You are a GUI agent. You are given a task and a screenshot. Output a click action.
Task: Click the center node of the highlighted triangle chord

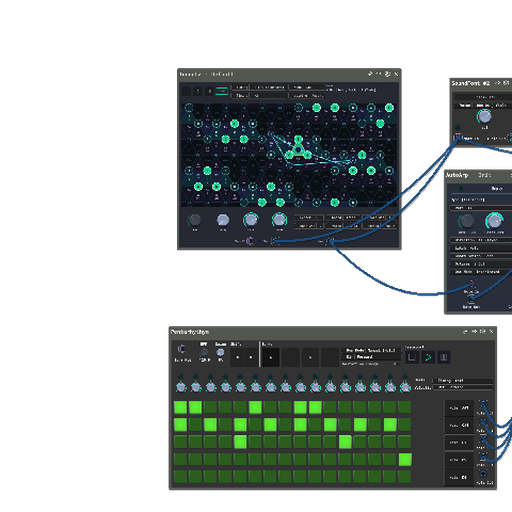(298, 150)
